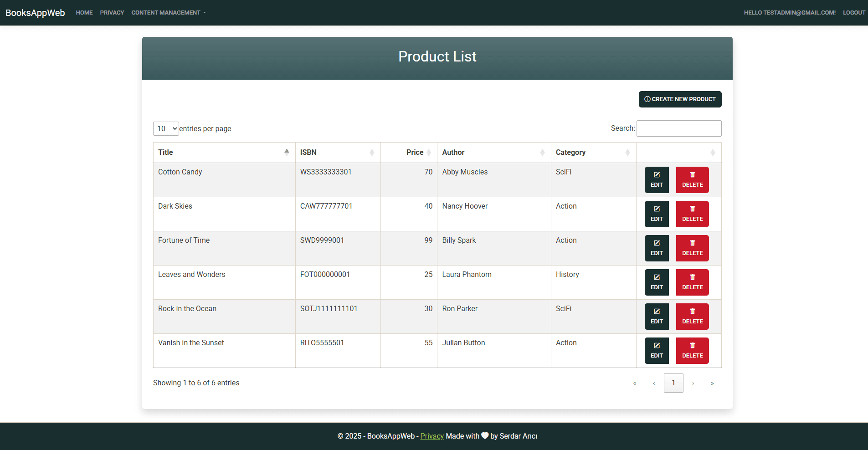The width and height of the screenshot is (868, 450).
Task: Go to the first page button
Action: tap(635, 383)
